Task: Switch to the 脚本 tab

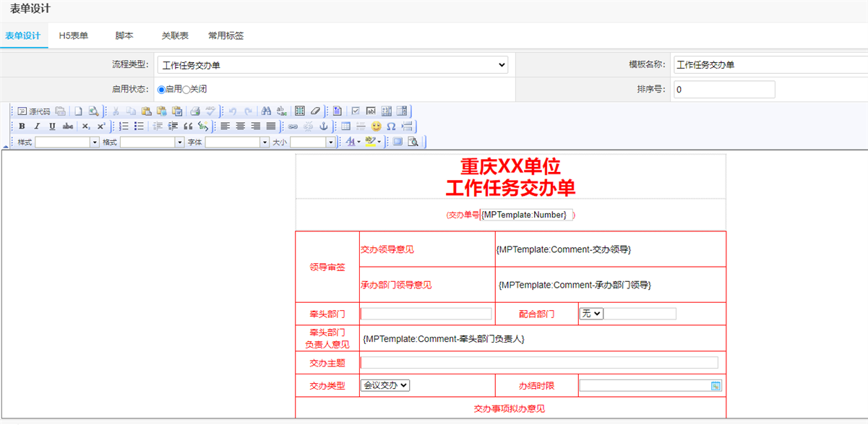Action: (x=124, y=35)
